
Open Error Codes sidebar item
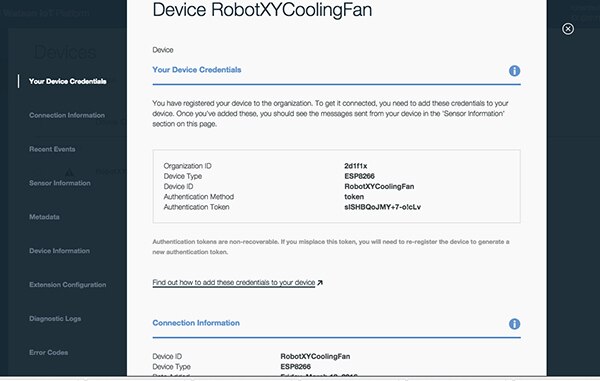[x=49, y=352]
